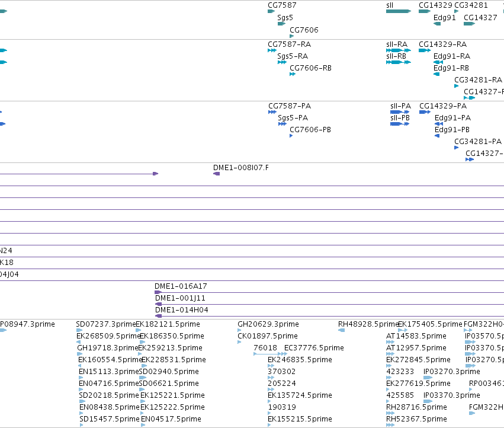Select EST EK125222.5prime
The image size is (504, 428).
pos(172,407)
